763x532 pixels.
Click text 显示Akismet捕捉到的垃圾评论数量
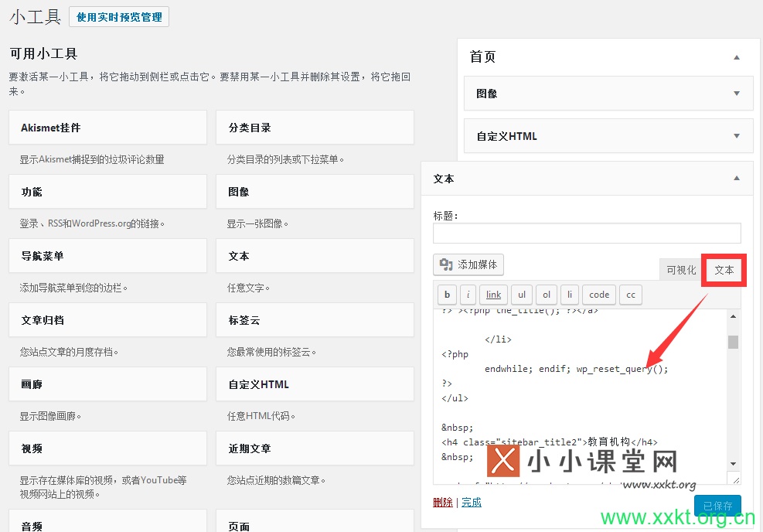pos(92,159)
